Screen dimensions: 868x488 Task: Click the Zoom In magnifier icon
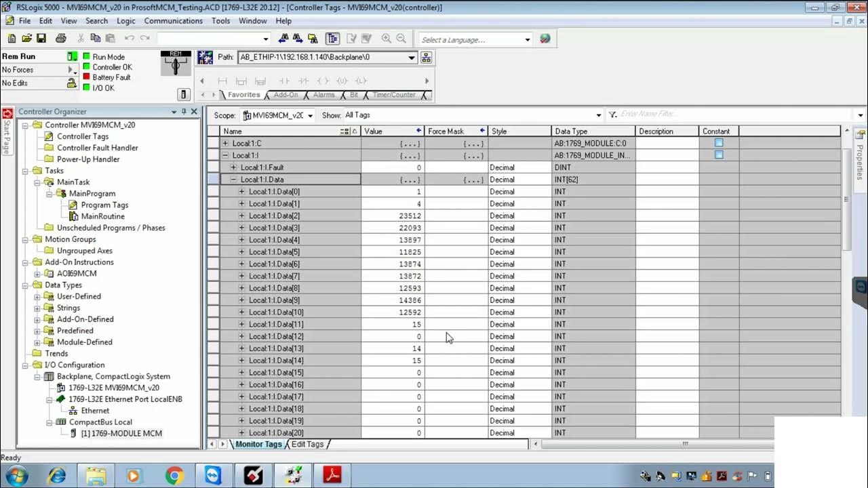coord(387,39)
